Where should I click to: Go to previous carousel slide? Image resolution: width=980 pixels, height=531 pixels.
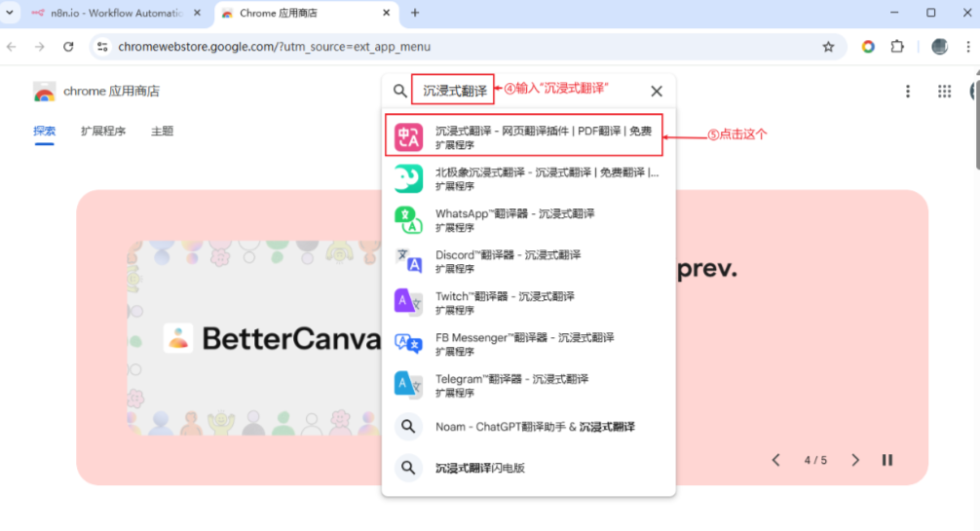775,460
